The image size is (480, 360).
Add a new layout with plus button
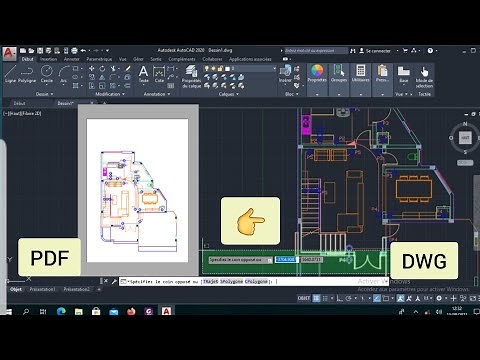(99, 289)
